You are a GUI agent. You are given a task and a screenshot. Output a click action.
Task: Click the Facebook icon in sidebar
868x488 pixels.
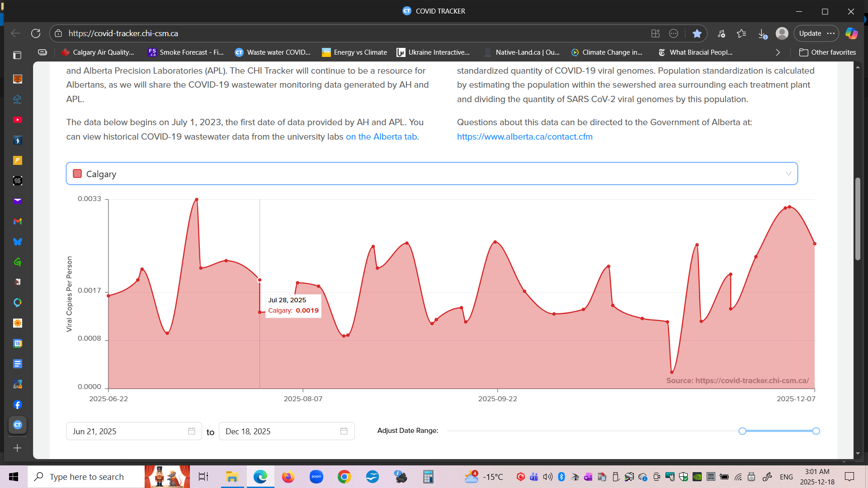pos(18,405)
